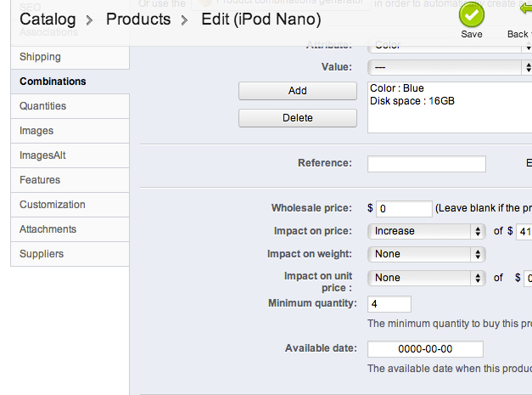Select 'Color : Blue' in the attribute list
Screen dimensions: 532x395
(x=397, y=87)
